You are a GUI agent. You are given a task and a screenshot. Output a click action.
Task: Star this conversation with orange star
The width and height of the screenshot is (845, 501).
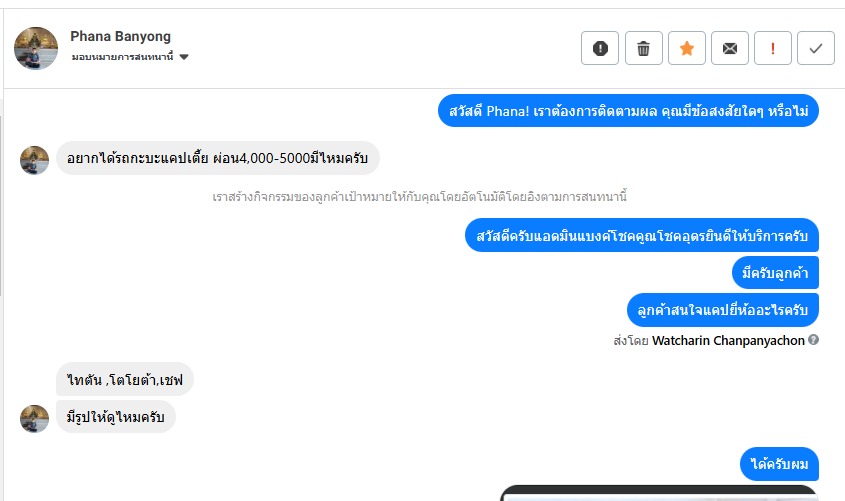[687, 48]
